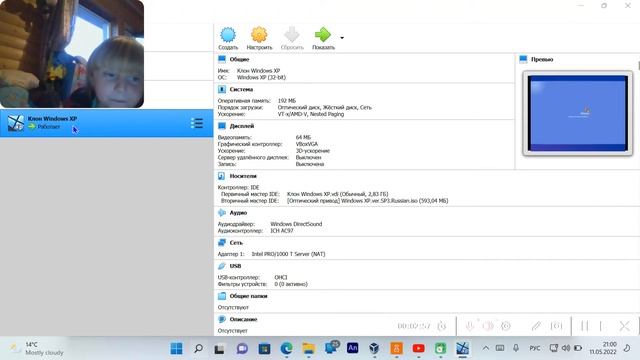Open the weather widget showing 14°C
The width and height of the screenshot is (640, 360).
coord(37,348)
